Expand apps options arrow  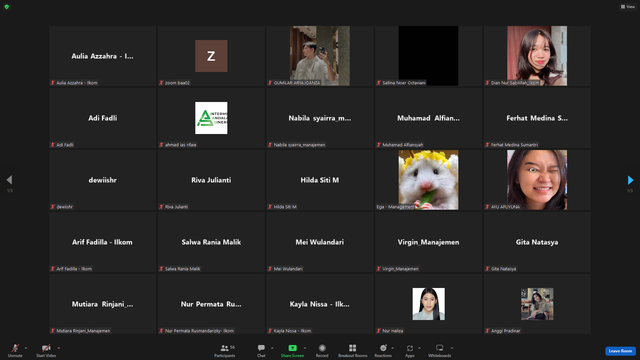[x=419, y=348]
